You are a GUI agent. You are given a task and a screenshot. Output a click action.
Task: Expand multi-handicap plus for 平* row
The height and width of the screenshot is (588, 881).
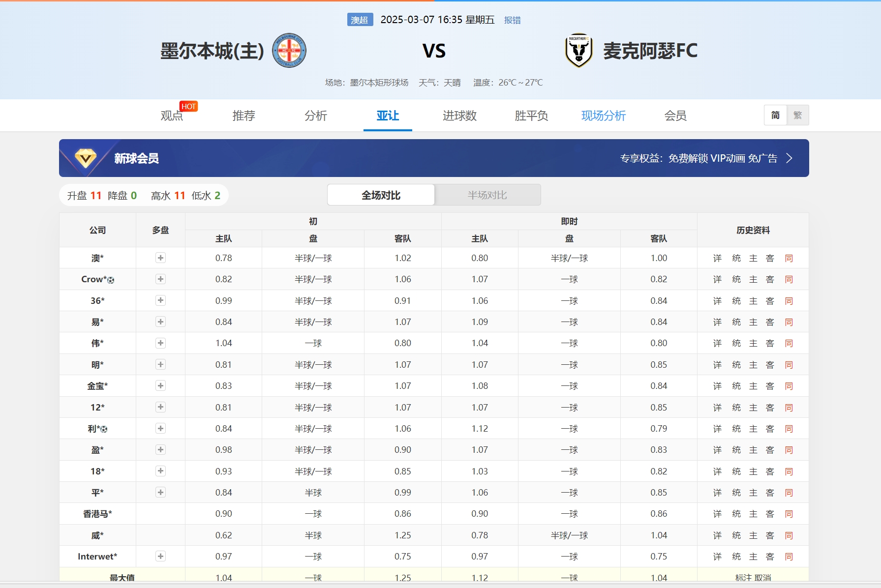[160, 492]
